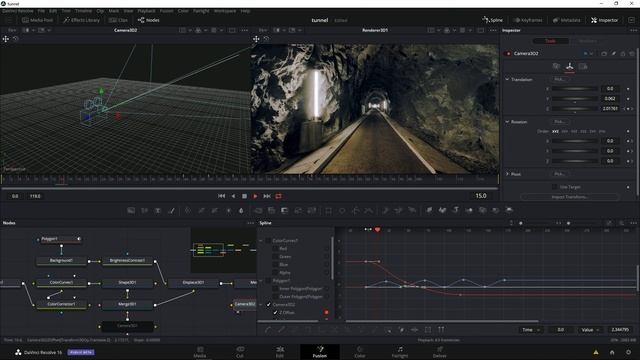Open the Workspace menu
640x360 pixels.
coord(225,11)
